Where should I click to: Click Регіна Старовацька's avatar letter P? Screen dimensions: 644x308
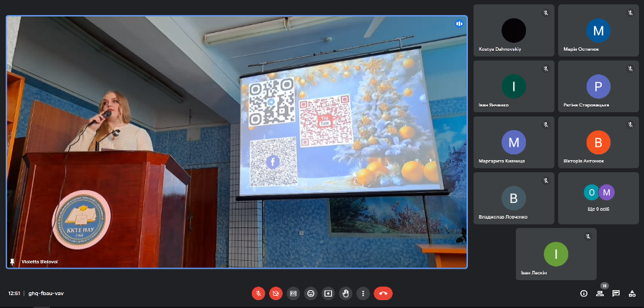pos(598,86)
